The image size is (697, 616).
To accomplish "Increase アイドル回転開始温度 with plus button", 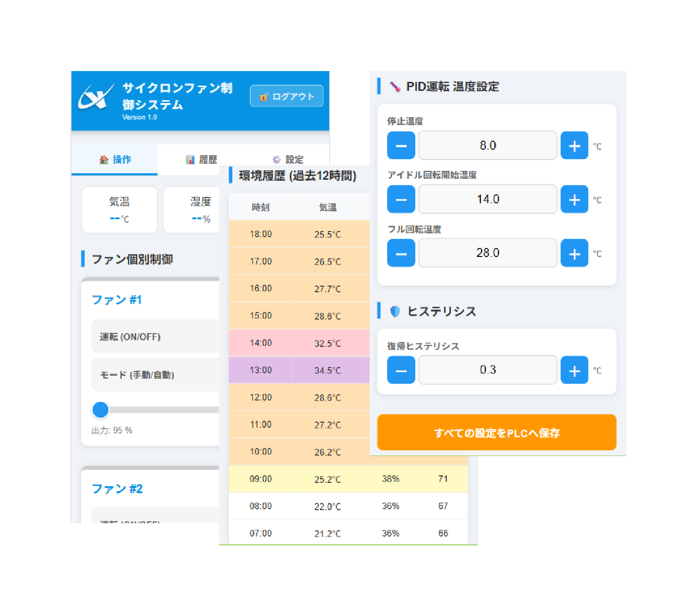I will (574, 200).
